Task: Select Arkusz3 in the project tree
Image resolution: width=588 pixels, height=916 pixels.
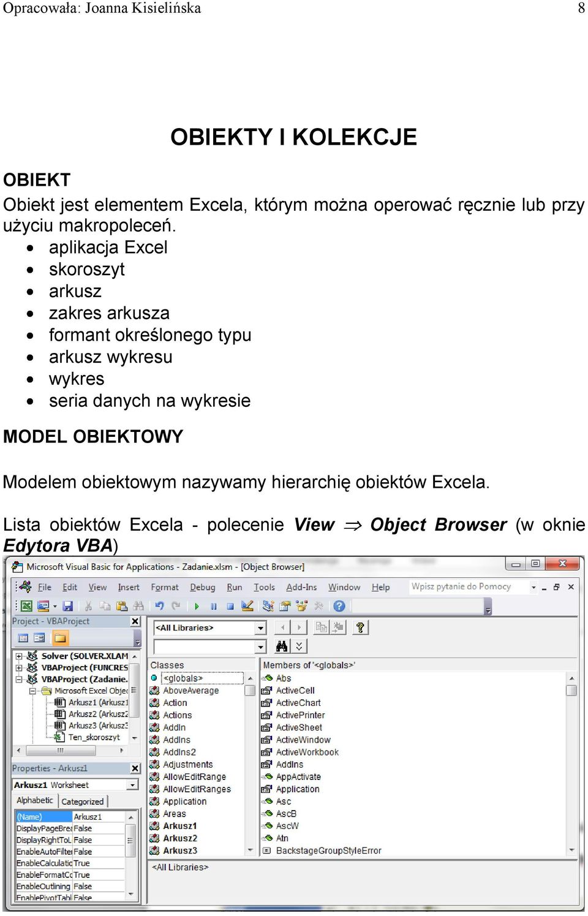Action: (x=92, y=726)
